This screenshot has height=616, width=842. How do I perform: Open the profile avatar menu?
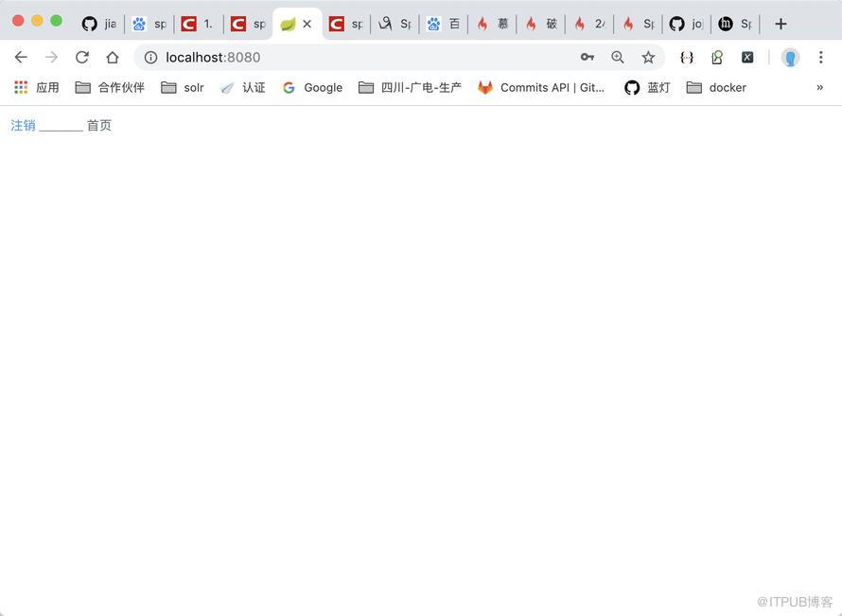(790, 58)
